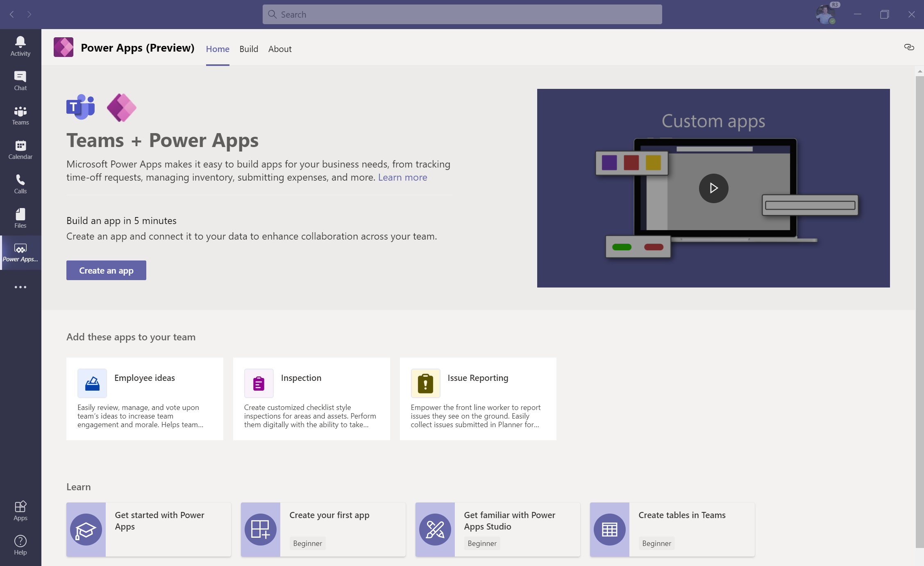
Task: Switch to the Build tab
Action: tap(249, 49)
